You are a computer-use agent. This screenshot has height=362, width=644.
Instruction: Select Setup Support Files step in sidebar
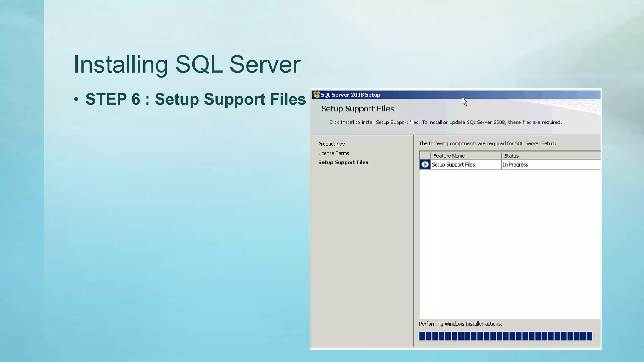tap(343, 162)
